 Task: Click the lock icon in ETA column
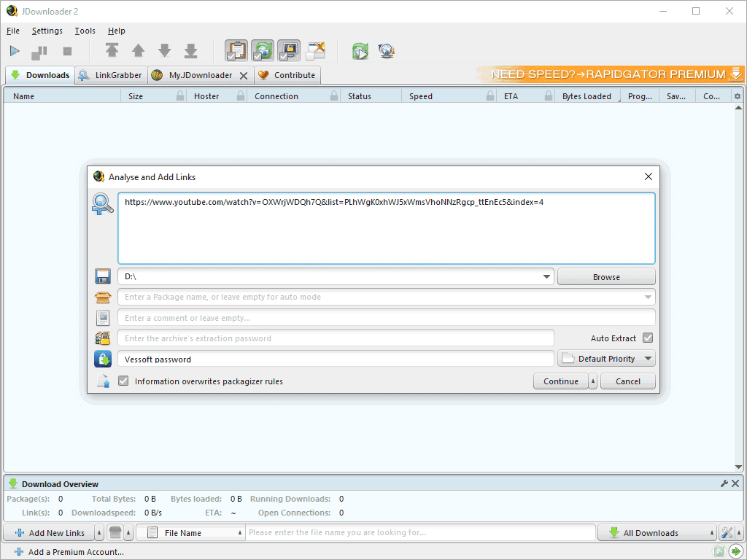click(x=549, y=96)
